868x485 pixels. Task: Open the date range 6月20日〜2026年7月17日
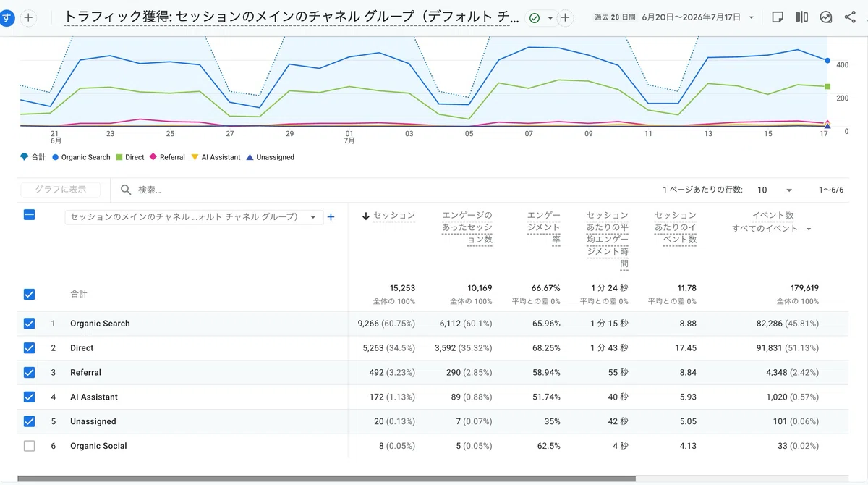coord(693,17)
